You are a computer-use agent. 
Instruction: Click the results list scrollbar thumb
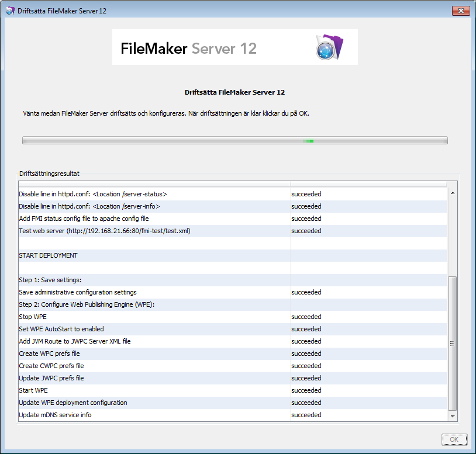coord(453,344)
